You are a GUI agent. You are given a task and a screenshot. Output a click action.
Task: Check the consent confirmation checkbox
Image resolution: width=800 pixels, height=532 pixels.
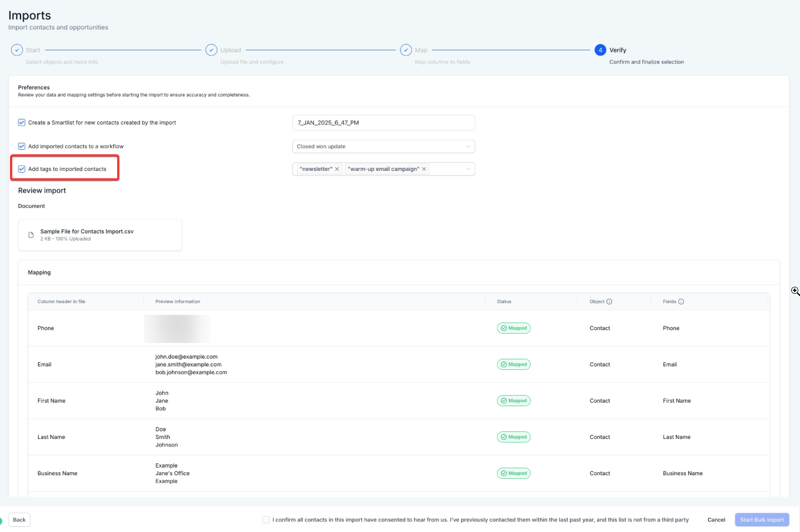[266, 520]
